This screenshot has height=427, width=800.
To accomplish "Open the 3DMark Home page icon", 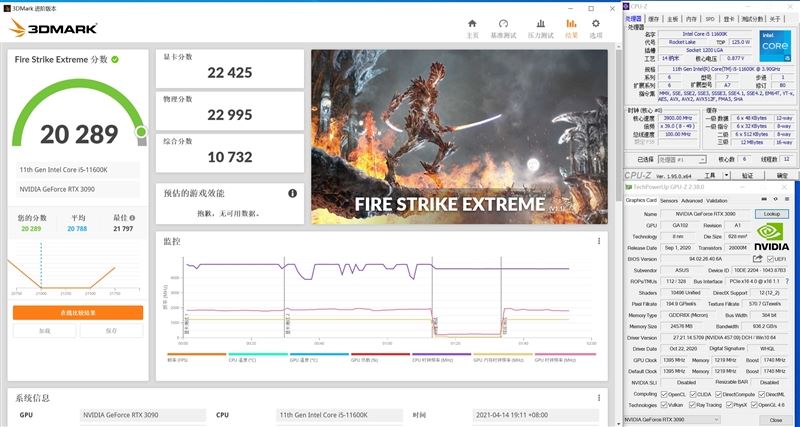I will coord(472,23).
